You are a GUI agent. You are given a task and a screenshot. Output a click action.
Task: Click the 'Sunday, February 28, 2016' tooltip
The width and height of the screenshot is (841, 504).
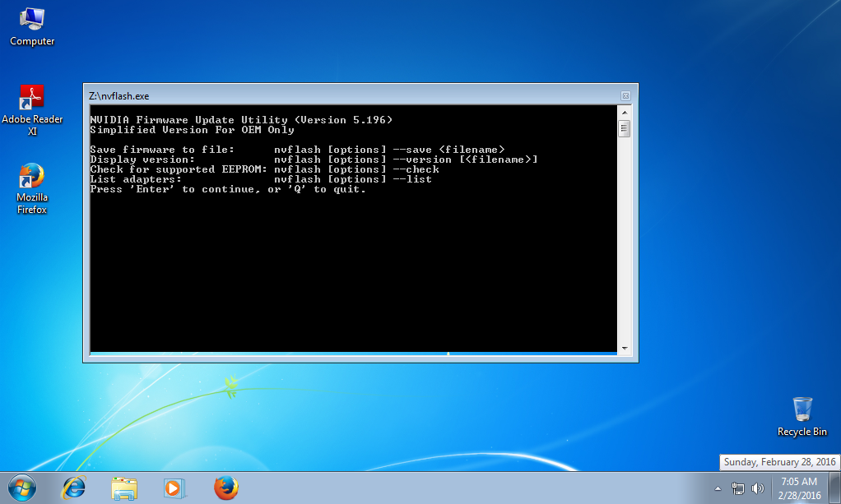point(779,462)
